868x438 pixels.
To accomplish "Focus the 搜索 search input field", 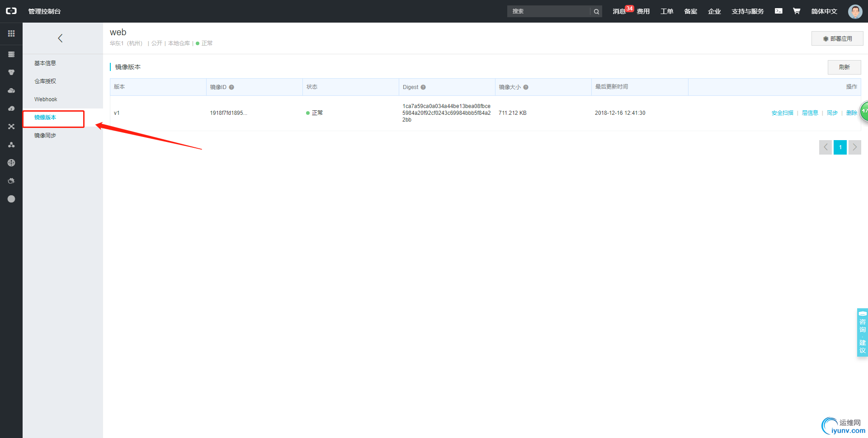I will (549, 11).
